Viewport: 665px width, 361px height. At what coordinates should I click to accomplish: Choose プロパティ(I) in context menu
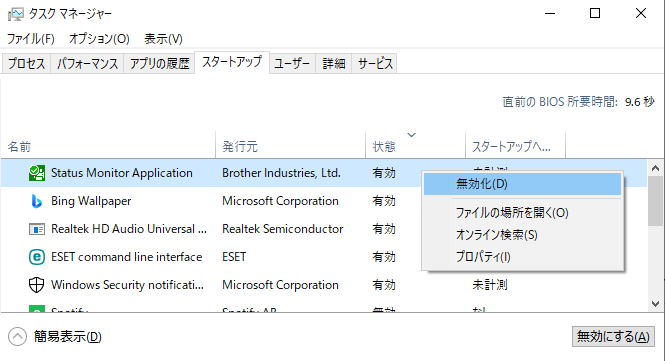[x=522, y=257]
